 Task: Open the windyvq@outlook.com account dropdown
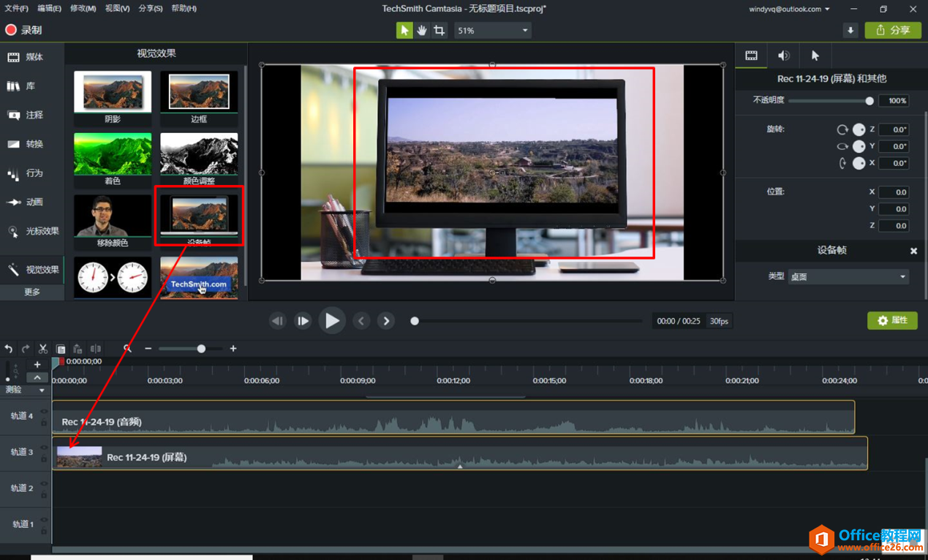tap(789, 10)
